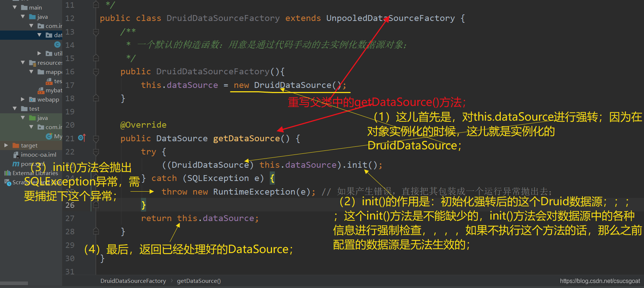Screen dimensions: 644x288
Task: Click getDataSource() in the breadcrumb bar
Action: tap(199, 281)
